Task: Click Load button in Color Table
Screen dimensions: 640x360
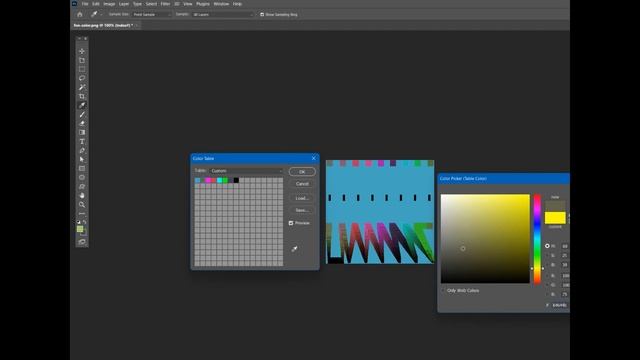Action: tap(302, 198)
